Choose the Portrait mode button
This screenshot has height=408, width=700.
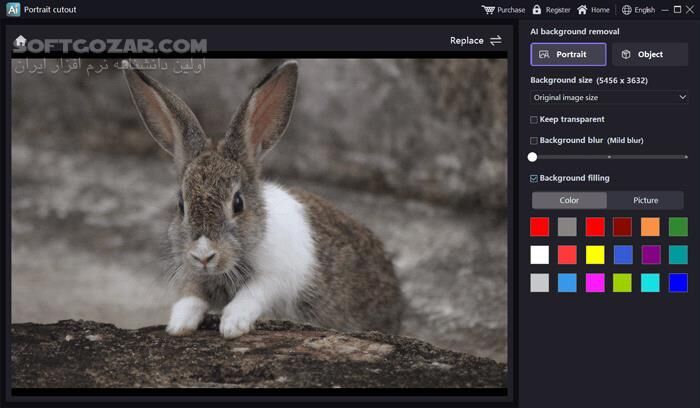coord(567,54)
